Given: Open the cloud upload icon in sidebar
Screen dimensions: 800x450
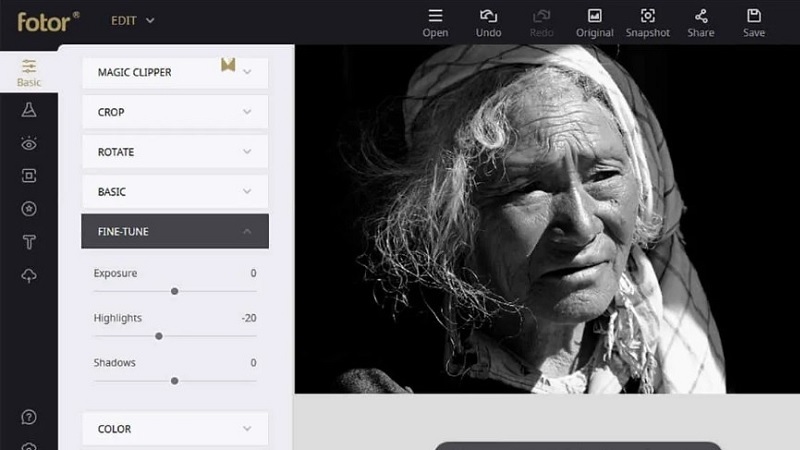Looking at the screenshot, I should (x=29, y=276).
